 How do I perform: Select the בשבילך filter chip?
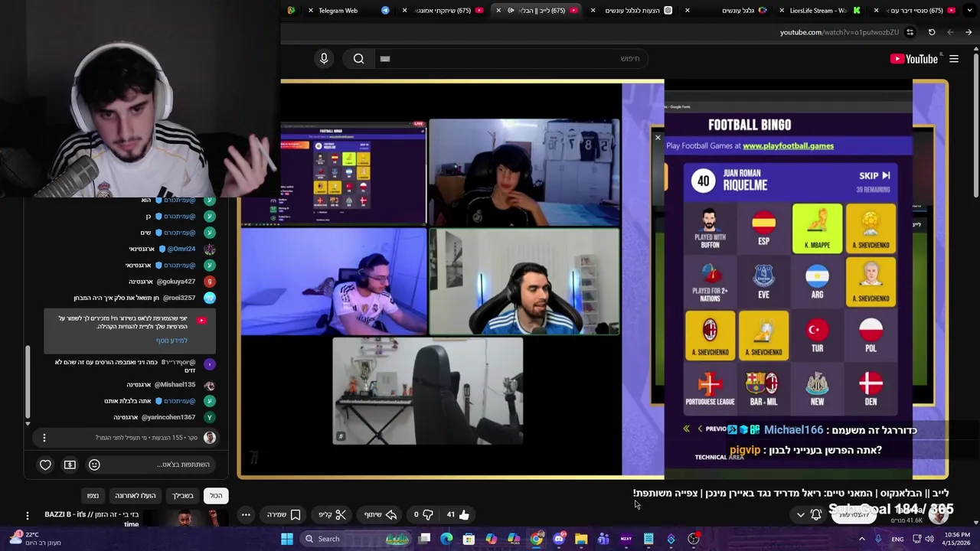[182, 496]
